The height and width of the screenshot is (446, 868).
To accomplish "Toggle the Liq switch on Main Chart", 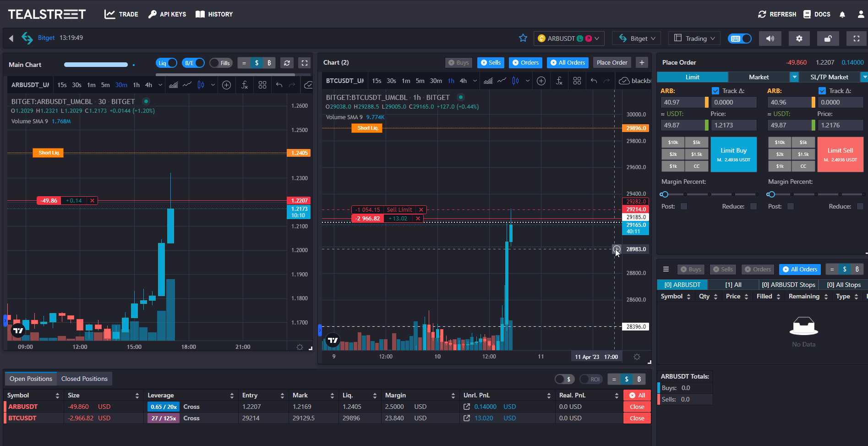I will tap(167, 63).
